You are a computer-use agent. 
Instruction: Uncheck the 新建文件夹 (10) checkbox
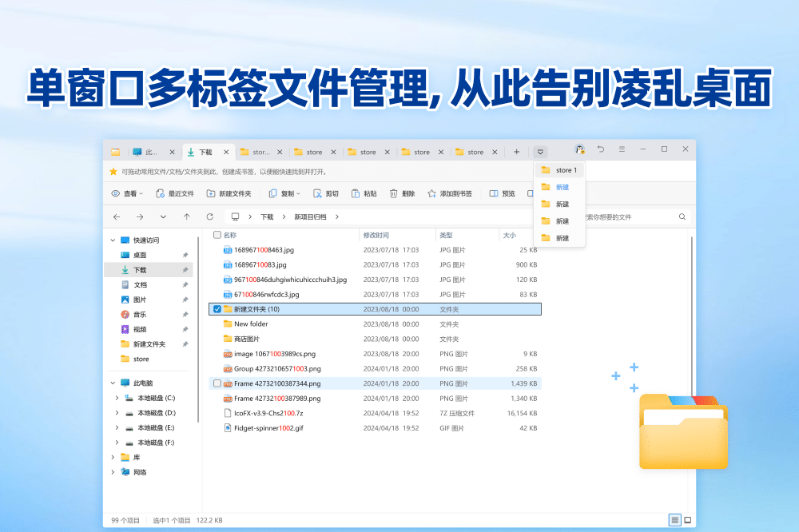coord(217,309)
